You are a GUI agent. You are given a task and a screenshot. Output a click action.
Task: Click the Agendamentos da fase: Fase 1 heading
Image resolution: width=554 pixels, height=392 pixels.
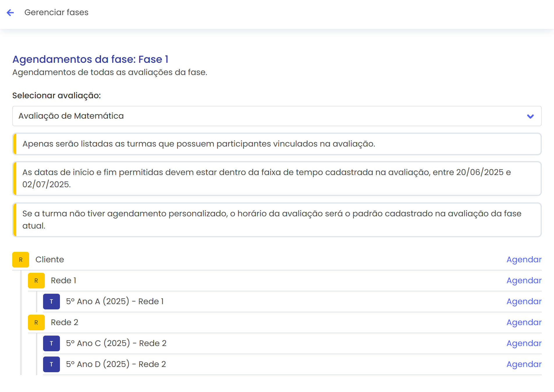click(x=90, y=59)
